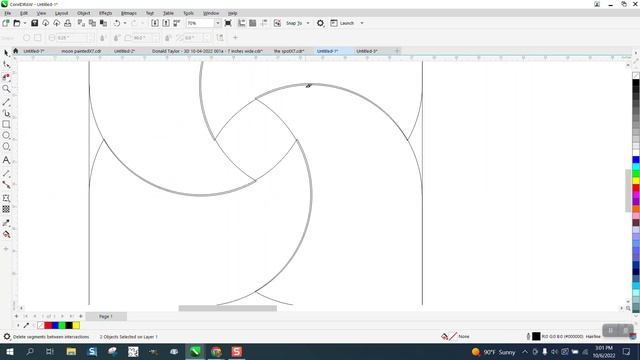Add a page with plus button
The height and width of the screenshot is (360, 640).
pos(16,316)
